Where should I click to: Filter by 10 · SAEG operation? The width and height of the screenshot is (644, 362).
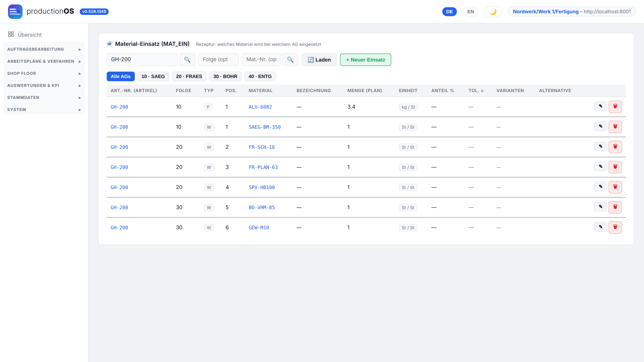pos(153,76)
